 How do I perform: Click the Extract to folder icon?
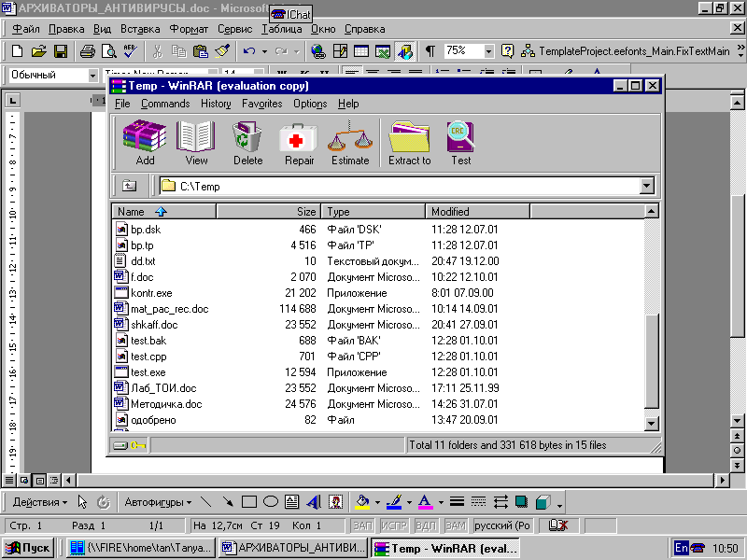[409, 136]
